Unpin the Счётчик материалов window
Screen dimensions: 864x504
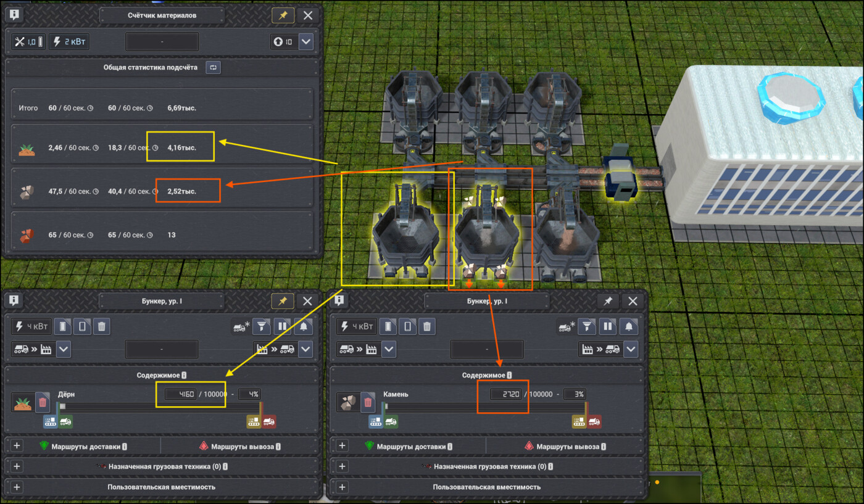pyautogui.click(x=283, y=15)
